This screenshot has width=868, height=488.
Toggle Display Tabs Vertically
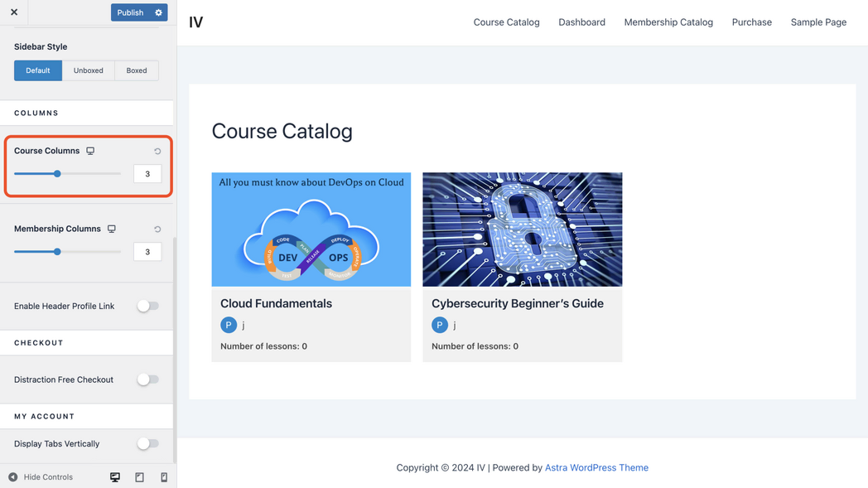(x=147, y=443)
